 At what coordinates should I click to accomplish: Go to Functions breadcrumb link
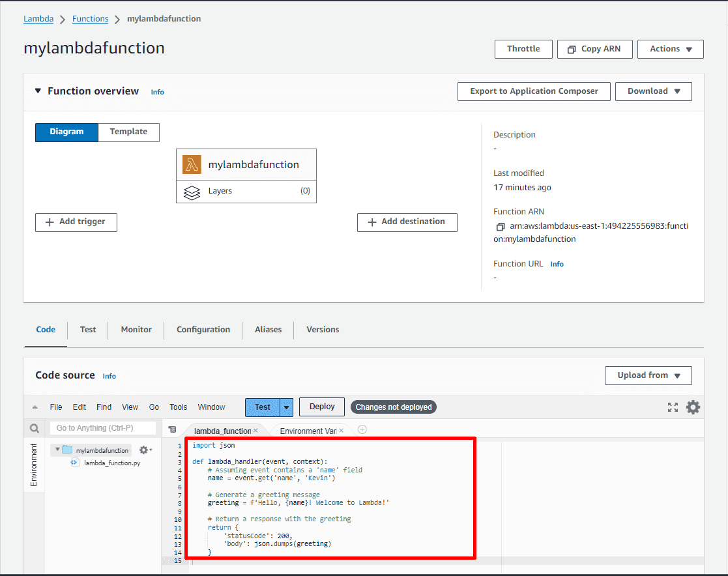coord(90,18)
